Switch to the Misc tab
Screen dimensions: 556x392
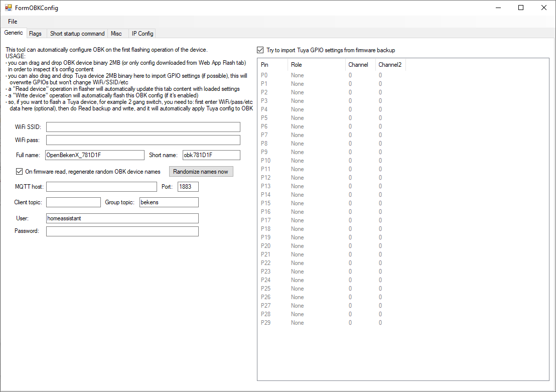pos(116,33)
